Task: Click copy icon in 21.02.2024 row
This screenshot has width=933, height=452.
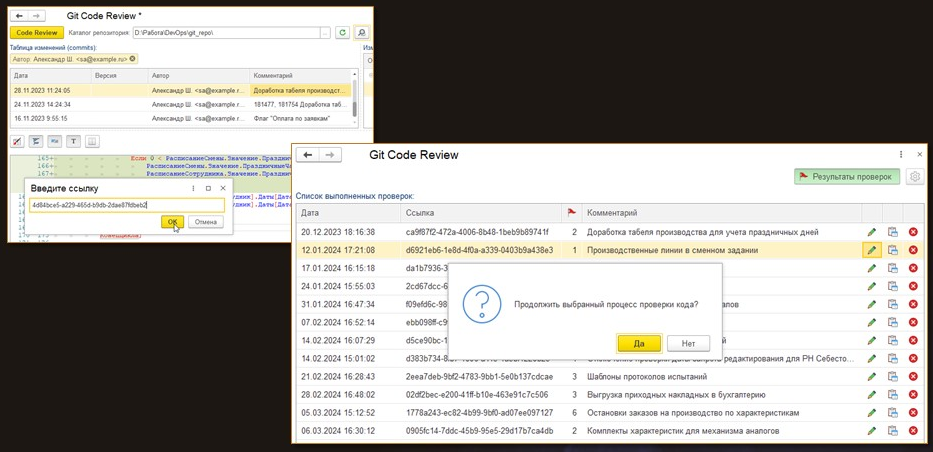Action: click(893, 376)
